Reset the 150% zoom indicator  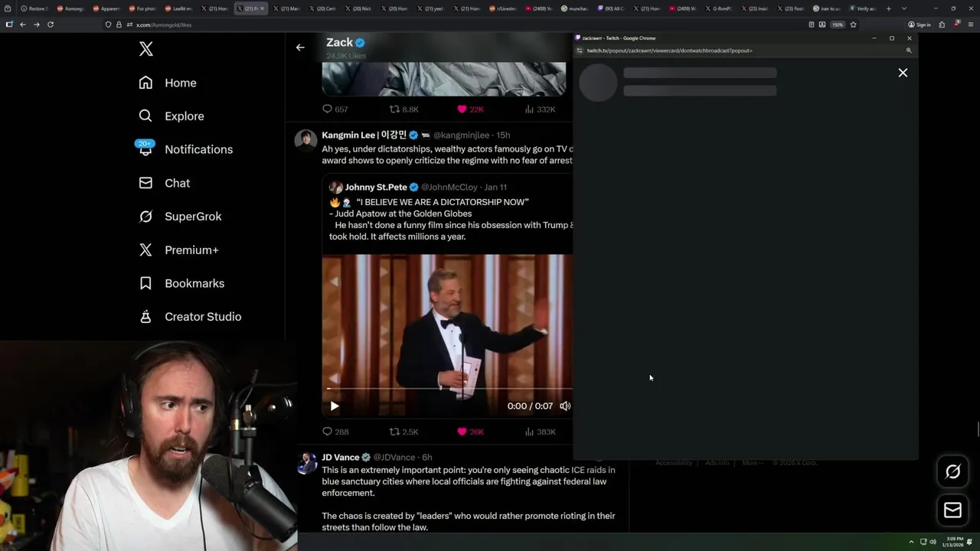pos(838,24)
